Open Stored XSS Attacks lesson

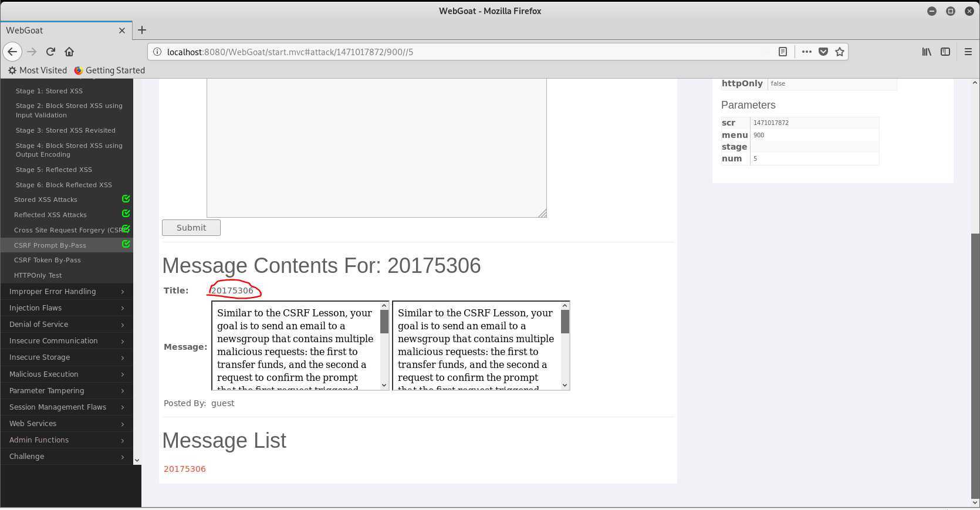pos(46,200)
